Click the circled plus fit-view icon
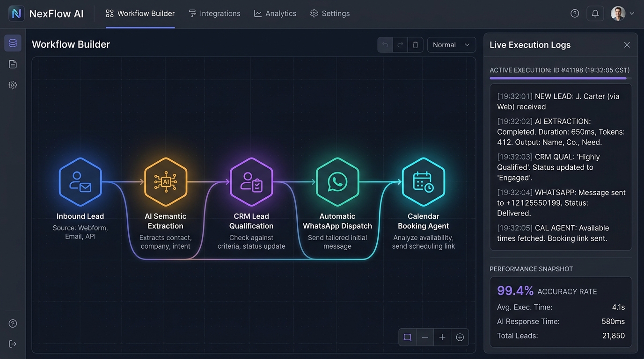 460,337
